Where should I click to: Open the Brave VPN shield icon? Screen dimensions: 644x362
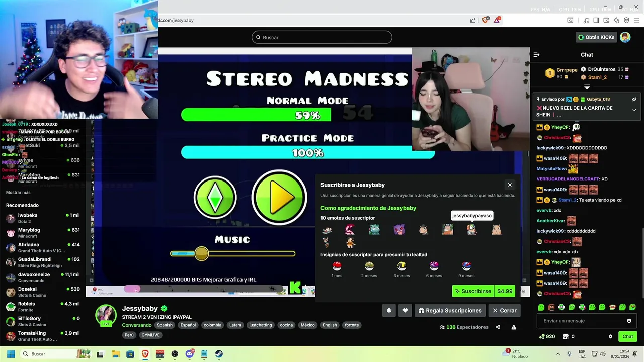(x=626, y=20)
